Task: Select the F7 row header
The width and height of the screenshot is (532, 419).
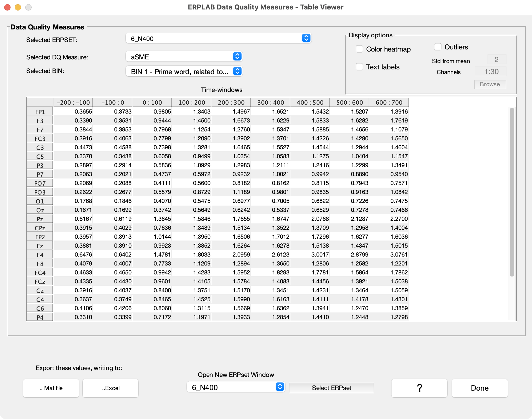Action: (40, 130)
